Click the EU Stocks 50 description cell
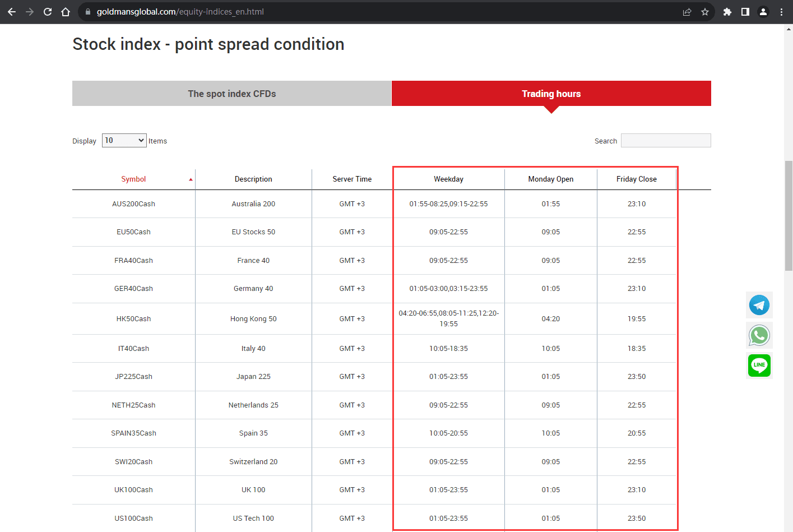The height and width of the screenshot is (532, 793). click(253, 232)
